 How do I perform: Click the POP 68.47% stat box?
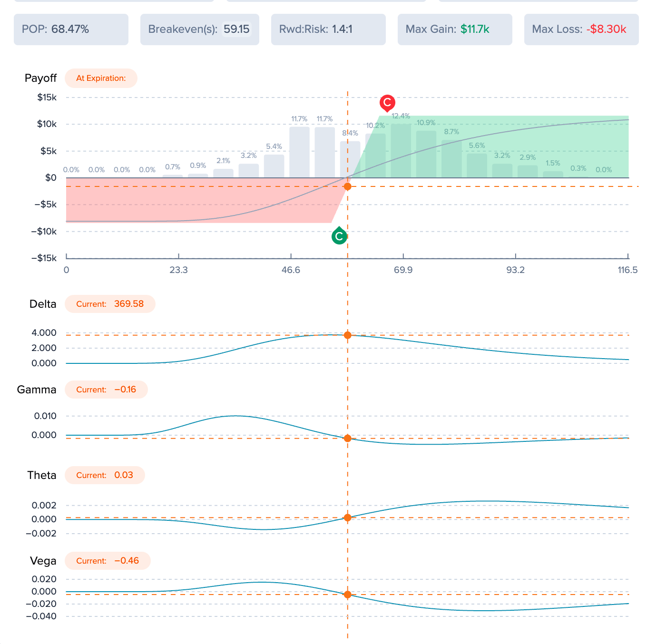[71, 29]
